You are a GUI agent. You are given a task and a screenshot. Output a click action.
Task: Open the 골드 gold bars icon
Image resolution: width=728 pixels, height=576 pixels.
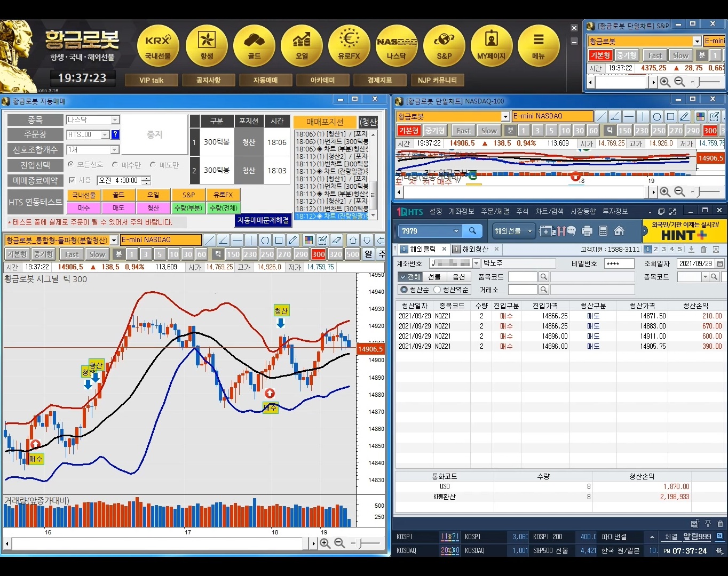[x=254, y=46]
